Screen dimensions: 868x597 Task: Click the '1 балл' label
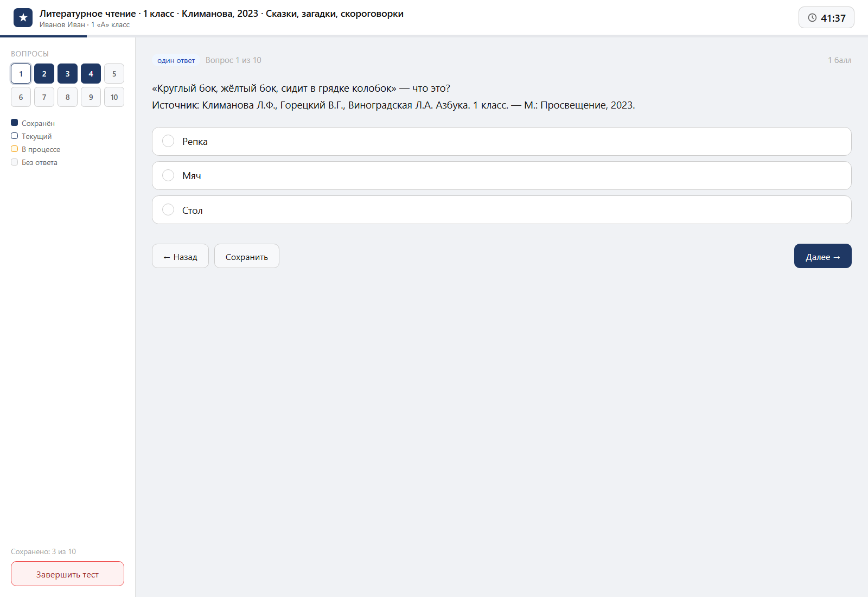839,60
